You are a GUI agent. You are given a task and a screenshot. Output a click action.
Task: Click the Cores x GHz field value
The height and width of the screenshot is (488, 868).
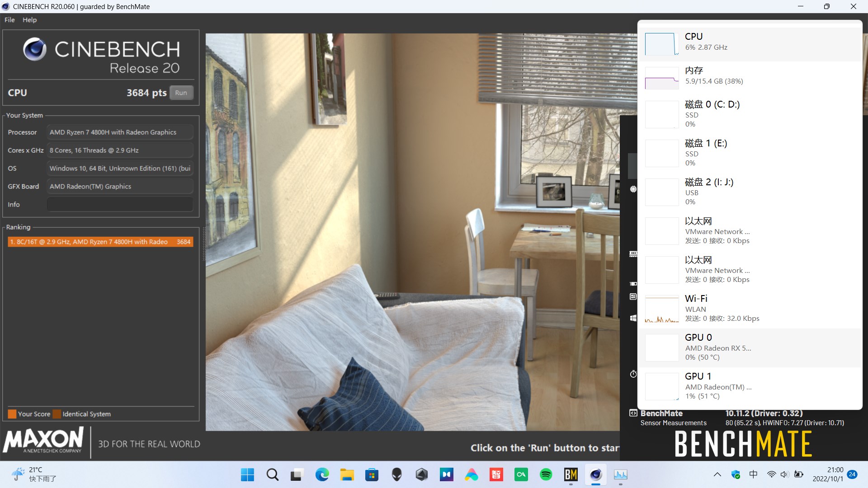coord(120,150)
